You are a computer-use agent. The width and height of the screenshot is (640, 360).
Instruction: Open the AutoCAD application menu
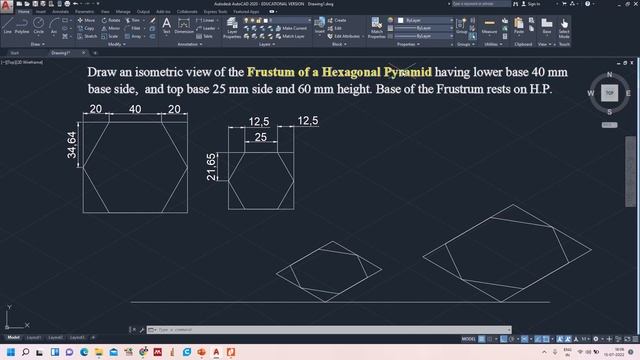(x=6, y=6)
